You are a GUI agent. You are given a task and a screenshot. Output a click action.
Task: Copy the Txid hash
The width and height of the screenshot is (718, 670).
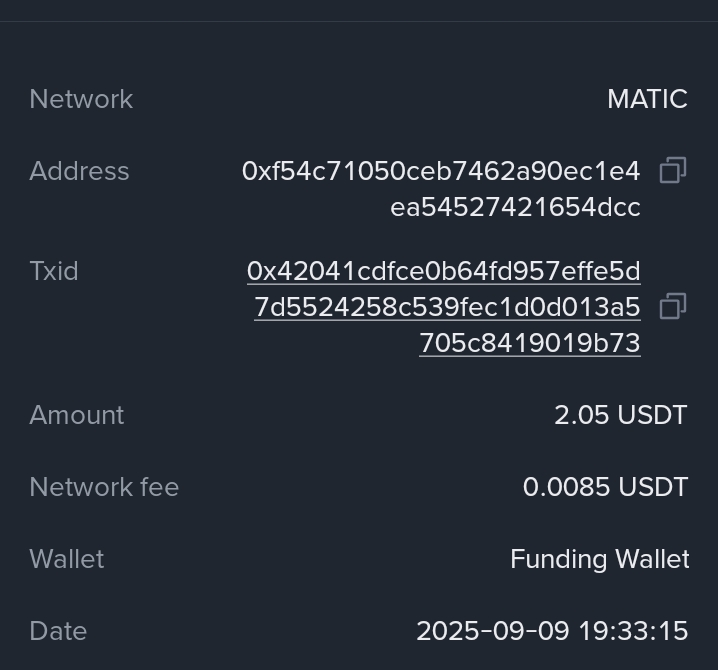[673, 306]
